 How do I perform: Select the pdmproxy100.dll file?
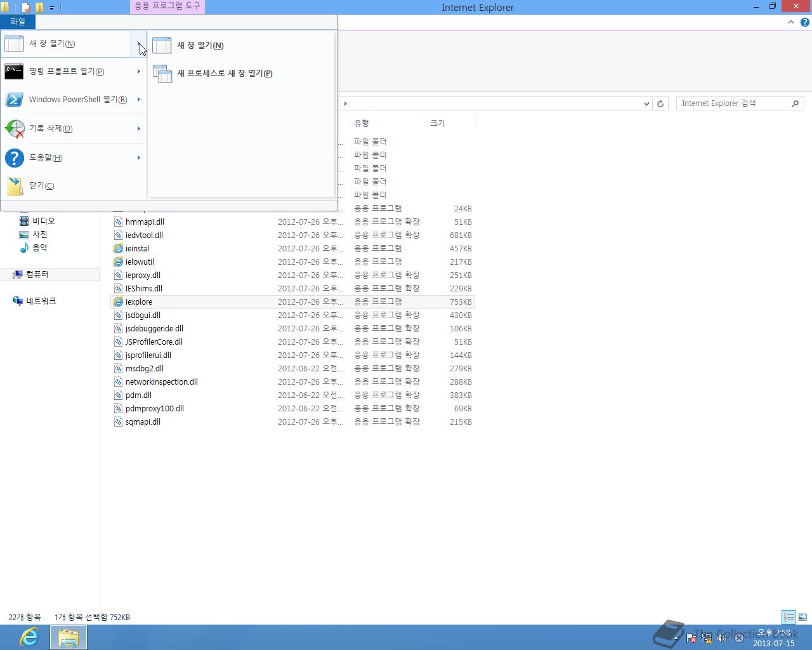coord(155,409)
